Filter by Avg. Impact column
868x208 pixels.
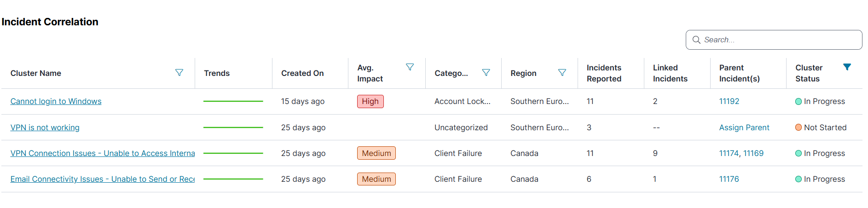pos(410,67)
